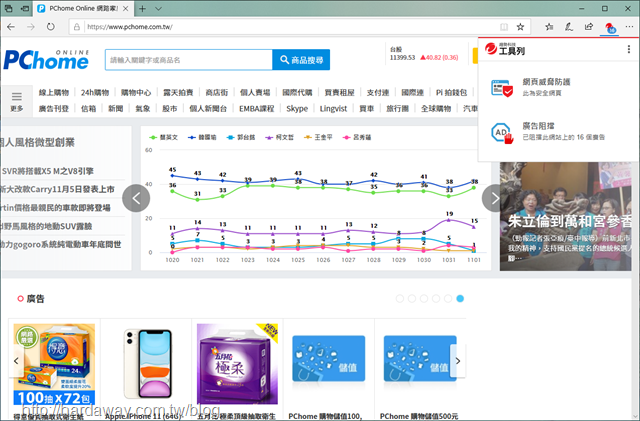
Task: Open Trend Micro toolbar panel options menu
Action: click(x=629, y=49)
